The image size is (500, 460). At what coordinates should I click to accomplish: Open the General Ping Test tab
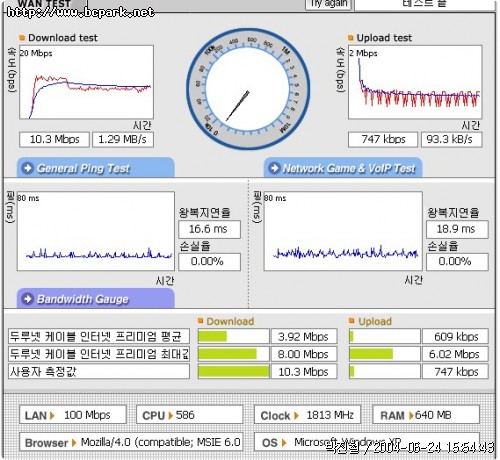click(x=96, y=168)
